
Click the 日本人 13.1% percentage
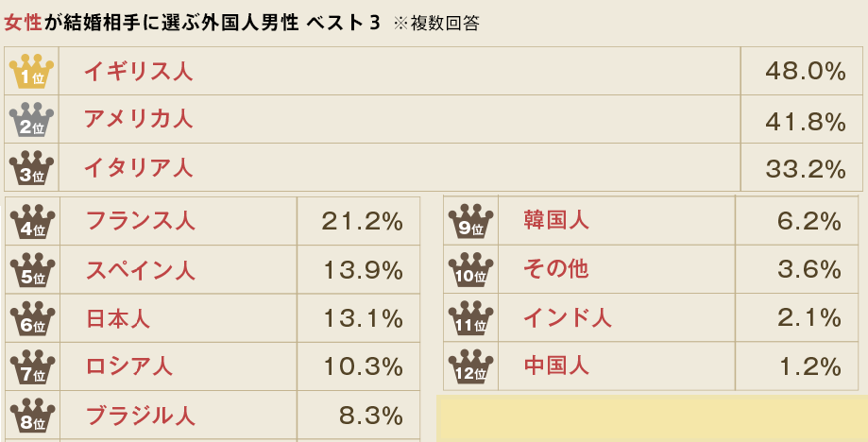point(363,319)
